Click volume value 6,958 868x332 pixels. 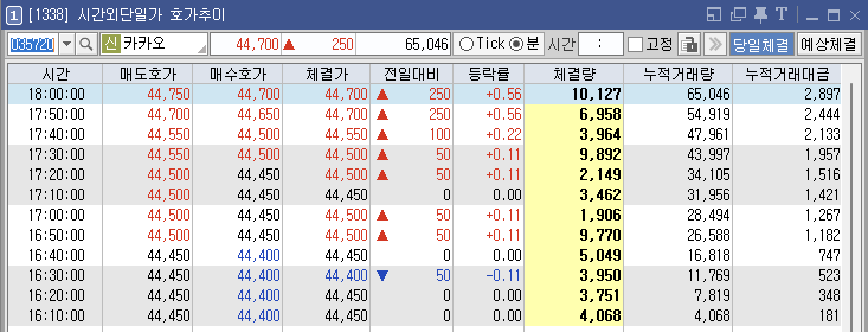tap(601, 114)
